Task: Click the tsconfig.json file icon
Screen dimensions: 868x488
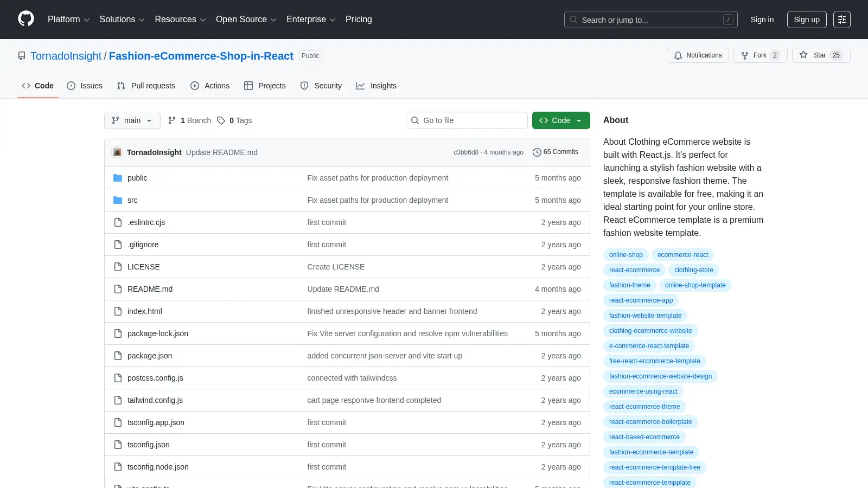Action: tap(118, 445)
